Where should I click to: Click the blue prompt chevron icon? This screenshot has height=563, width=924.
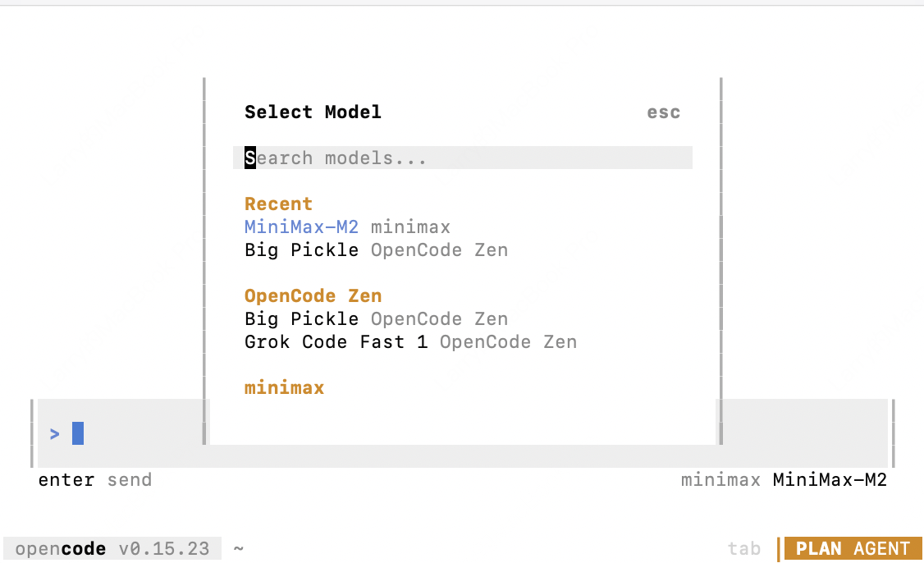tap(55, 433)
